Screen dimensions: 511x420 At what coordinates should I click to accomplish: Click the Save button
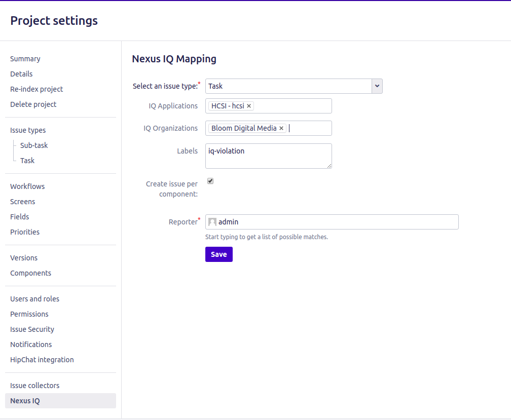(x=218, y=254)
